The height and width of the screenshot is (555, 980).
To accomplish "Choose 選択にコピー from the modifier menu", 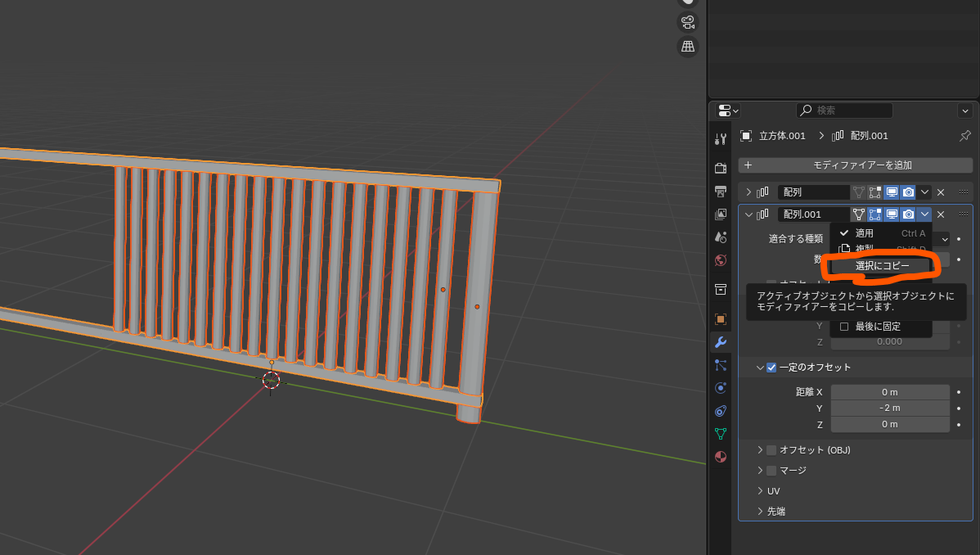I will click(x=882, y=266).
